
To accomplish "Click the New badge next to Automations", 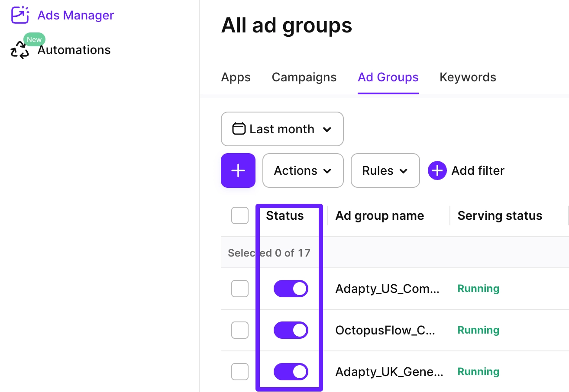I will click(34, 39).
